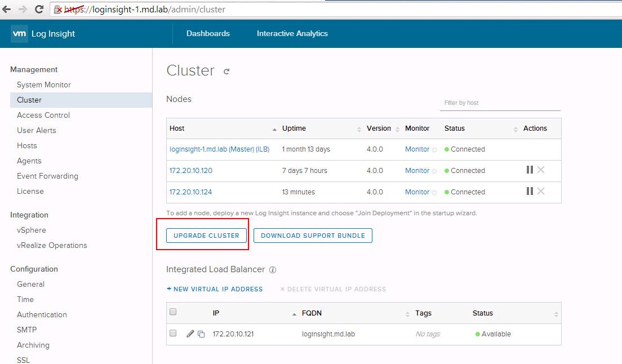Click the browser reload button
The height and width of the screenshot is (364, 622).
tap(39, 9)
